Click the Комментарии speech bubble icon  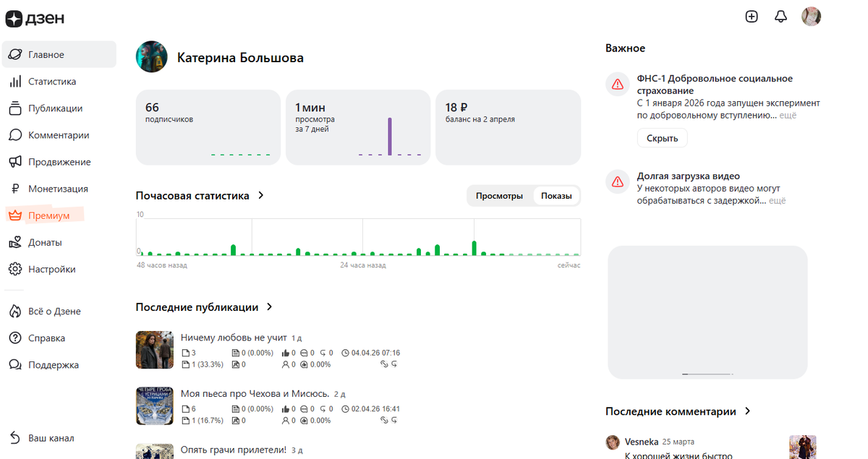click(x=15, y=135)
